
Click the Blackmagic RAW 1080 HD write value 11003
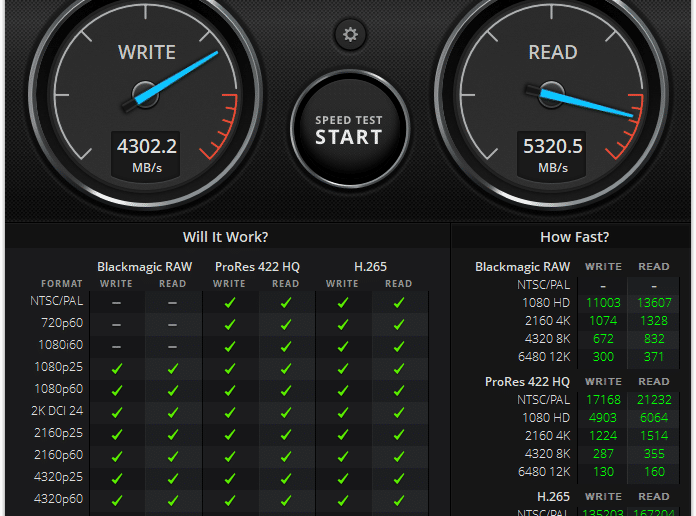click(603, 303)
